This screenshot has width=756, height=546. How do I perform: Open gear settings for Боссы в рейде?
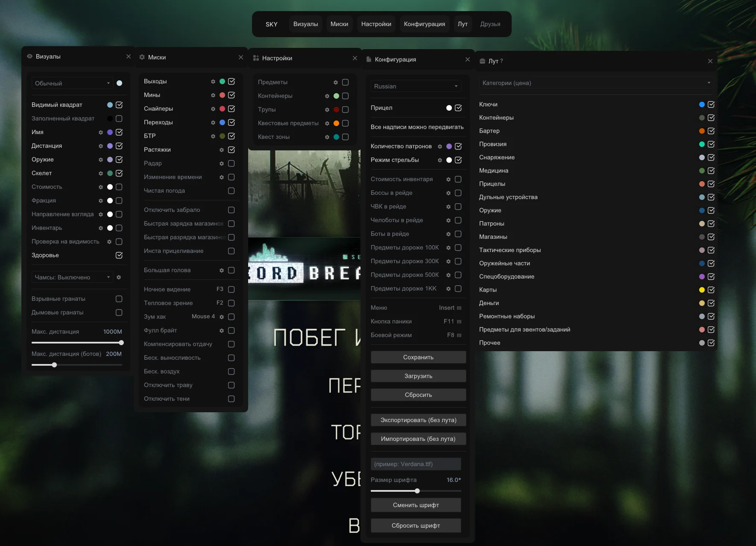click(448, 193)
